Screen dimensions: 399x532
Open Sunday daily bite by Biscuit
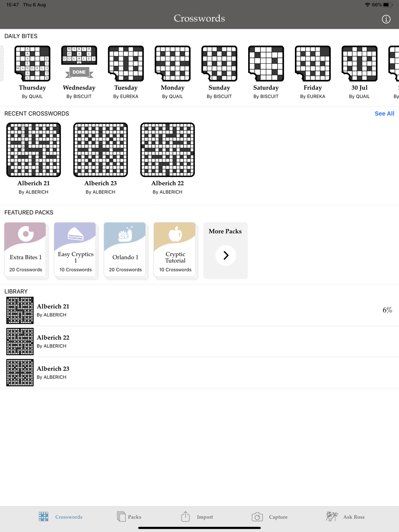coord(219,63)
